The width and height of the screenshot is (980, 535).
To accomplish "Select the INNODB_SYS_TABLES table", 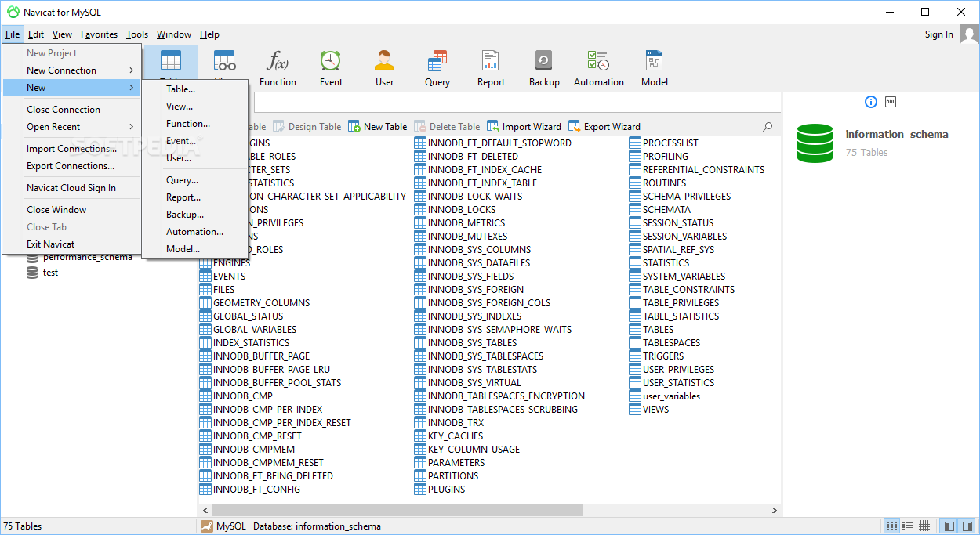I will coord(466,343).
